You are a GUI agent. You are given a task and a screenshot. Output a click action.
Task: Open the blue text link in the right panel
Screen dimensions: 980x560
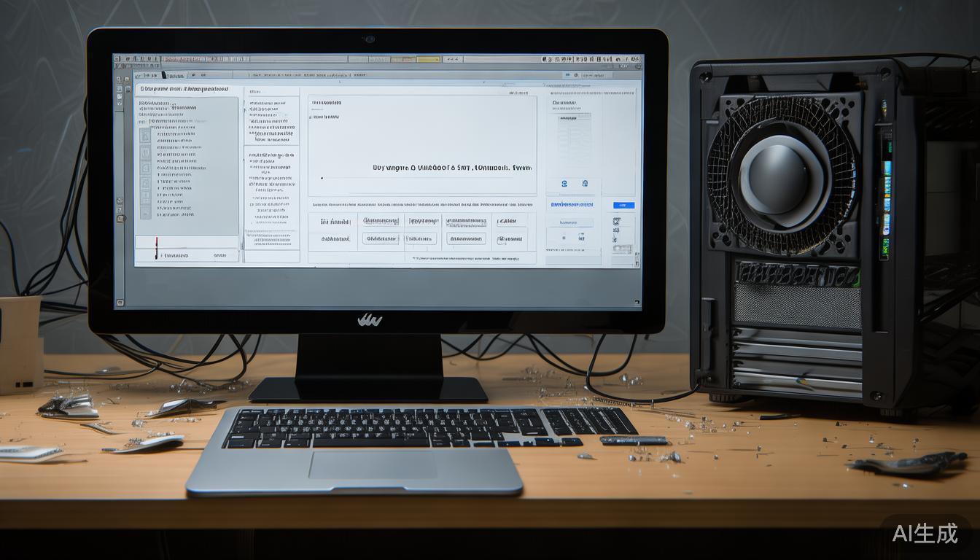573,205
